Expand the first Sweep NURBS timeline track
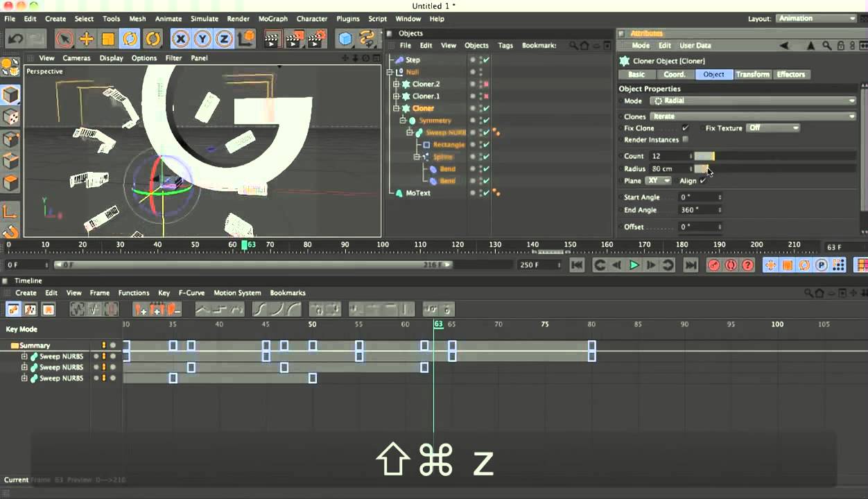Viewport: 868px width, 499px height. pyautogui.click(x=24, y=357)
